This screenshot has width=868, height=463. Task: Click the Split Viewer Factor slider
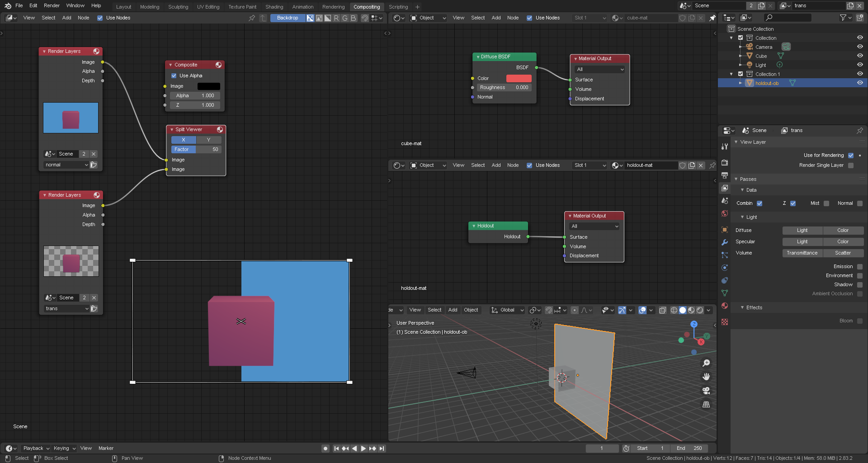pyautogui.click(x=196, y=149)
